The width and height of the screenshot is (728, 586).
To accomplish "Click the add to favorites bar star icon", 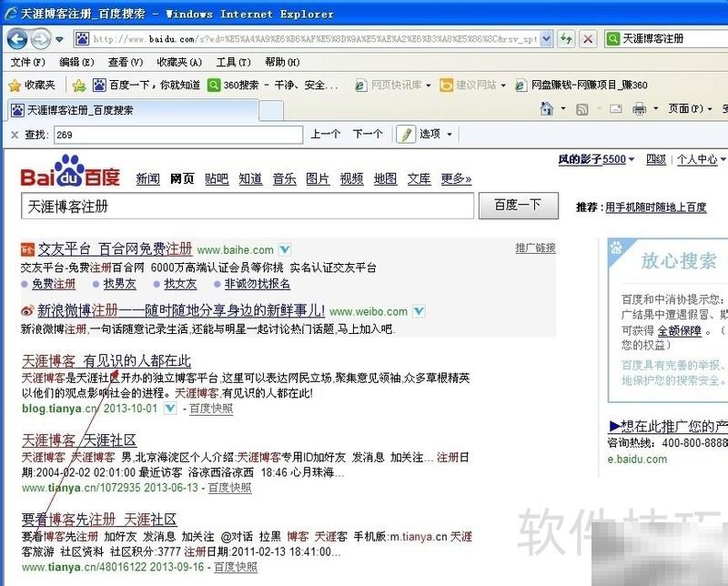I will click(x=79, y=86).
